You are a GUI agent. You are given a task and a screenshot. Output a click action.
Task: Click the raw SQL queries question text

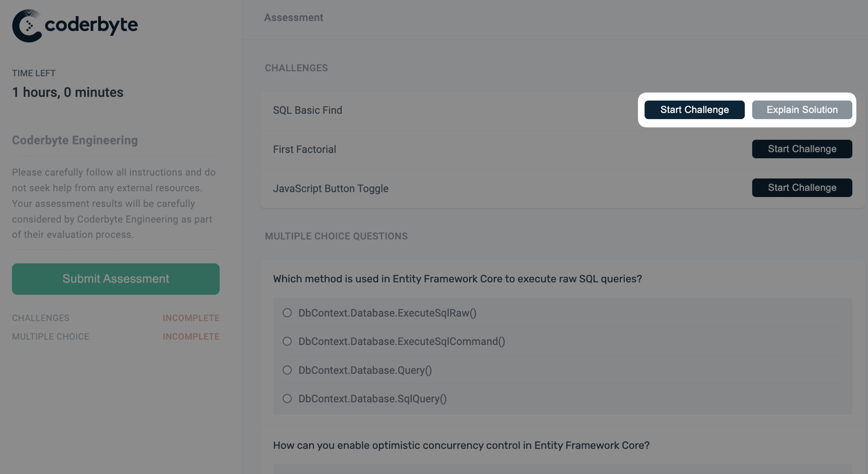click(x=457, y=279)
